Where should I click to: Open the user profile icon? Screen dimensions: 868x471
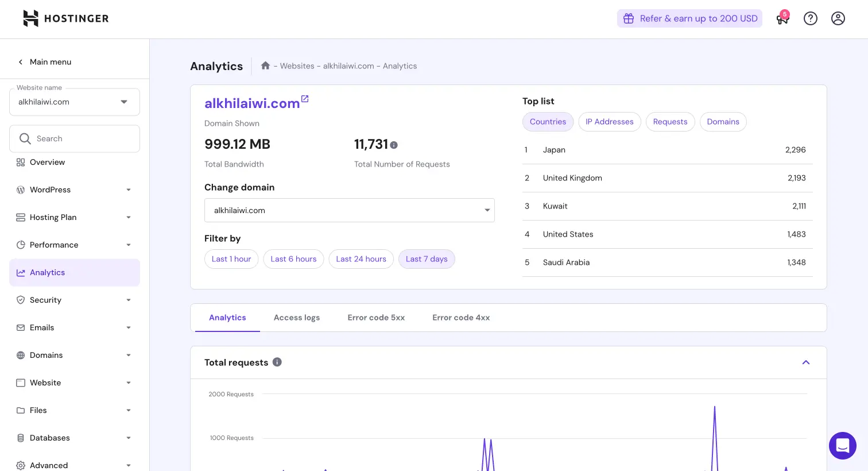[838, 18]
